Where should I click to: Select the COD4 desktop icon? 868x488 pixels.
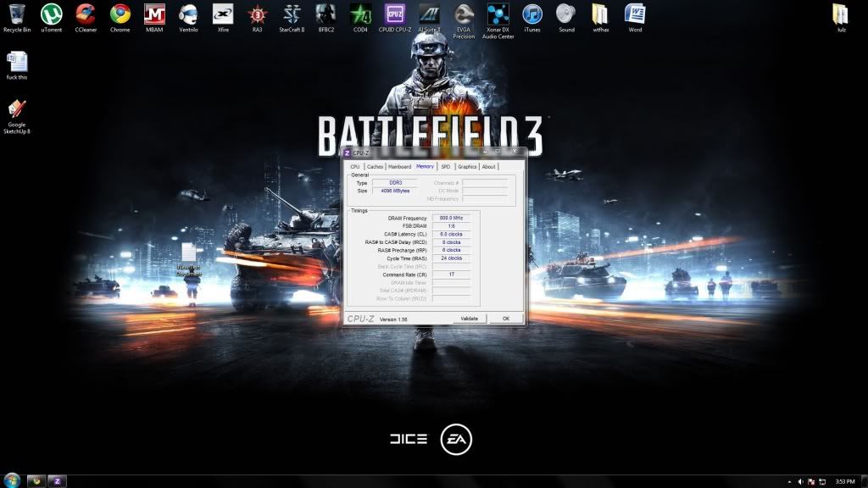point(360,18)
